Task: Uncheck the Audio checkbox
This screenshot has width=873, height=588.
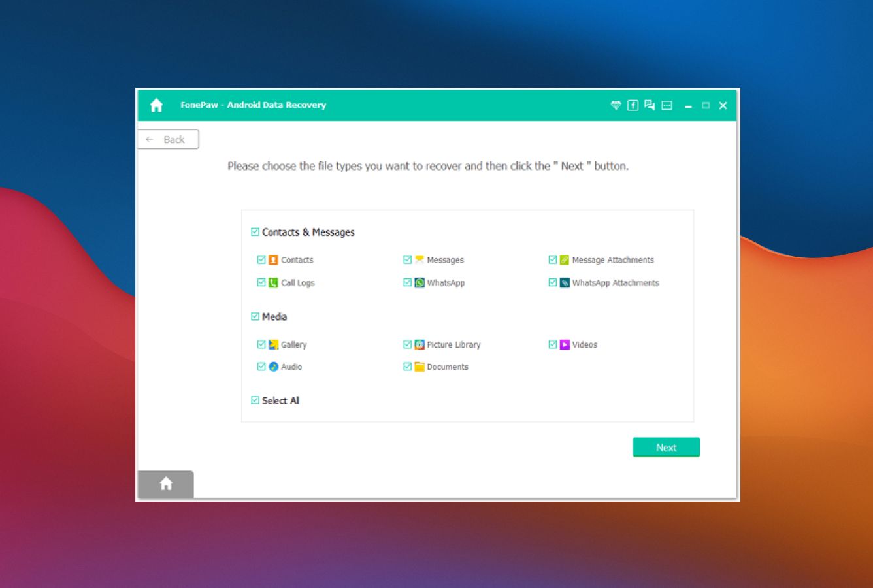Action: [261, 367]
